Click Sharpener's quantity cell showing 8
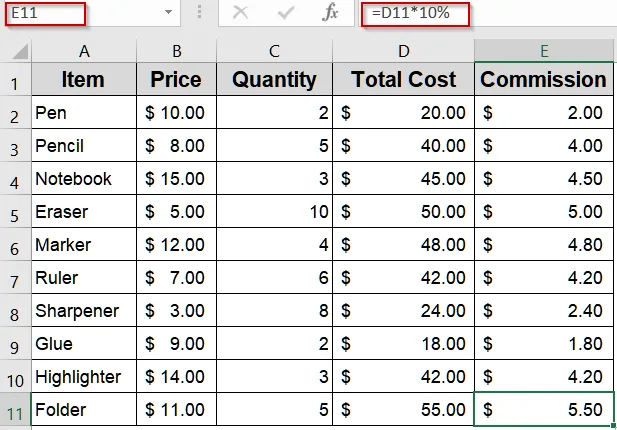The image size is (617, 430). 274,311
